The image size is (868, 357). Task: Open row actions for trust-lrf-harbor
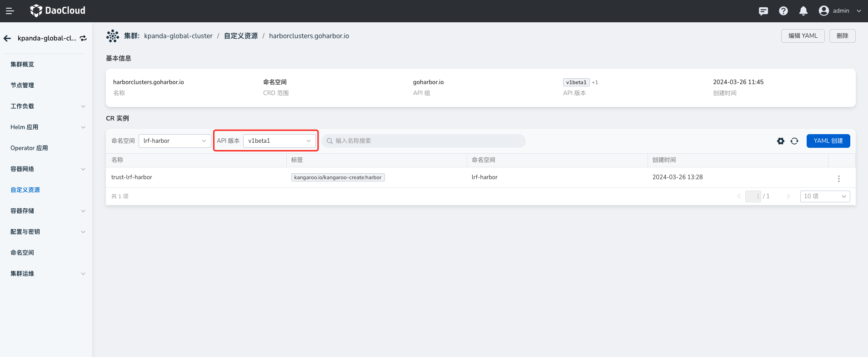tap(839, 179)
